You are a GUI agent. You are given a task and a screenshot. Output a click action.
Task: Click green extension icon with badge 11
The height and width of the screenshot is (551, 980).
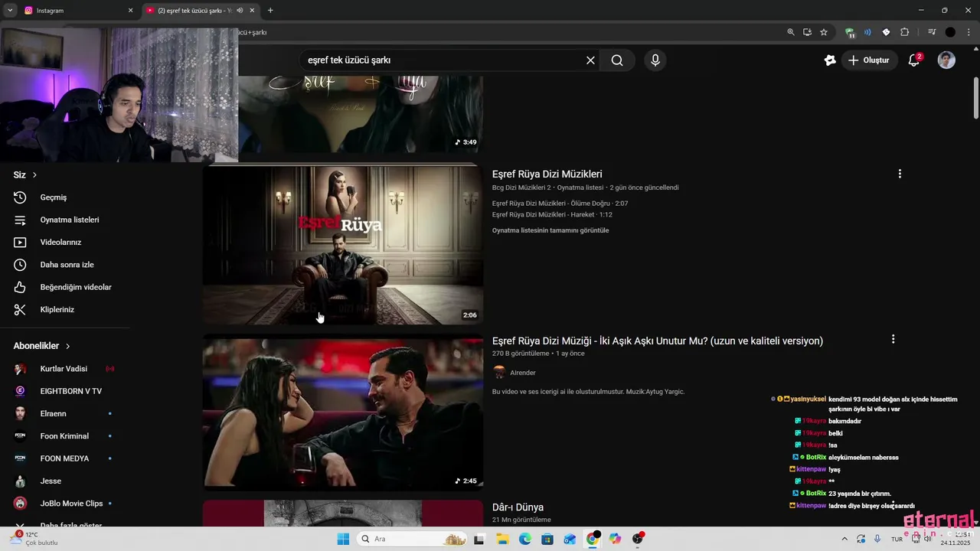tap(850, 33)
